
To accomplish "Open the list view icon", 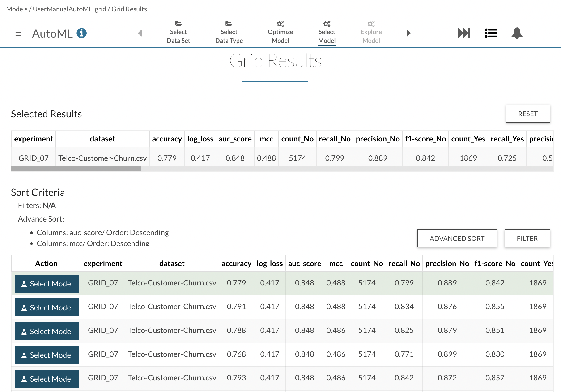I will 491,33.
